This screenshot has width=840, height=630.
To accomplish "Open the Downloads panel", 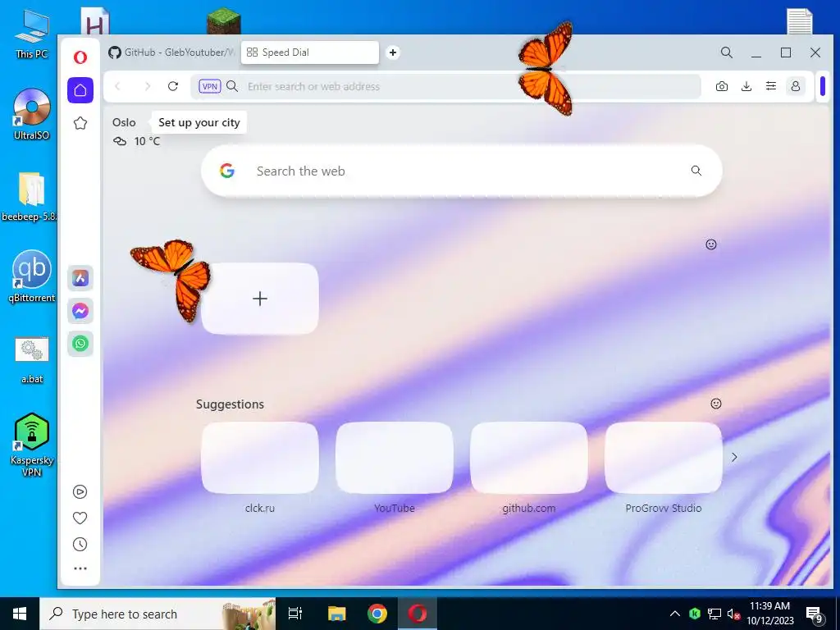I will (x=746, y=86).
